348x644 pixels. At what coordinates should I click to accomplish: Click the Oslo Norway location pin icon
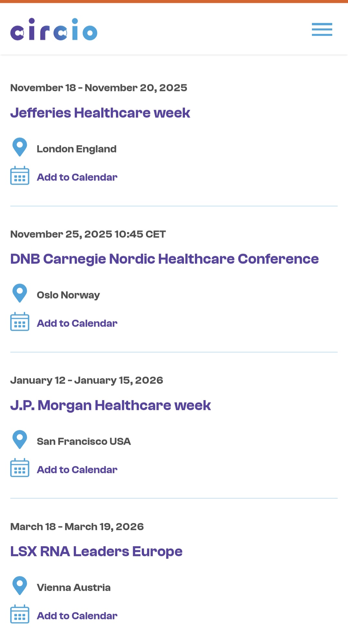pyautogui.click(x=20, y=294)
